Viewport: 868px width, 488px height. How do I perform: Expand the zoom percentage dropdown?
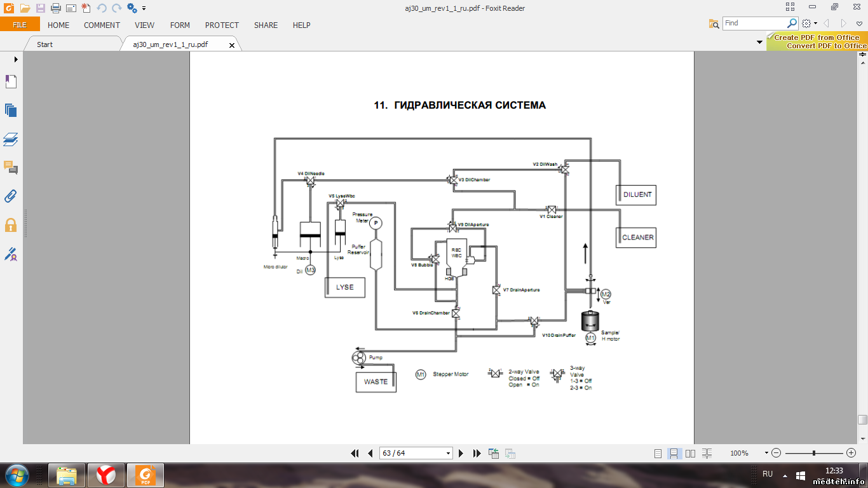point(766,453)
